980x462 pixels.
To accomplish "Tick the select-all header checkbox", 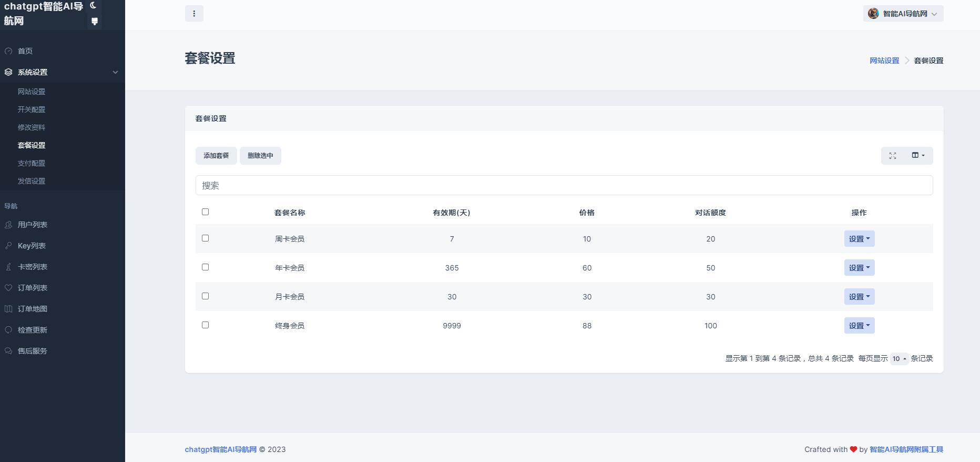I will pyautogui.click(x=205, y=212).
